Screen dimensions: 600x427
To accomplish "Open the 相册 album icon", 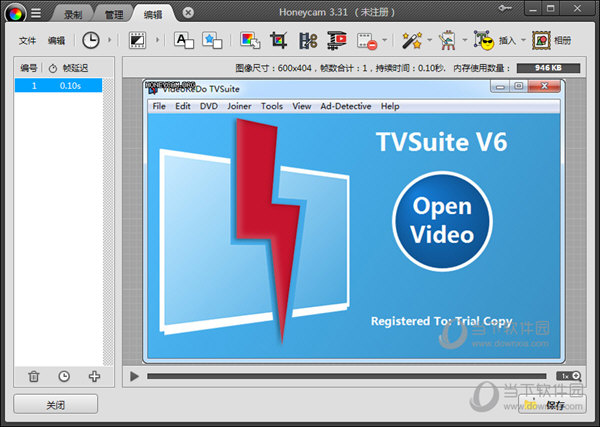I will pos(541,41).
